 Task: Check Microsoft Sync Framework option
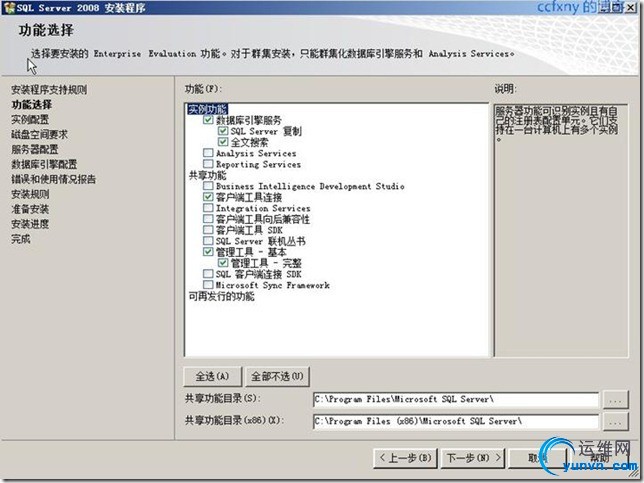tap(208, 285)
